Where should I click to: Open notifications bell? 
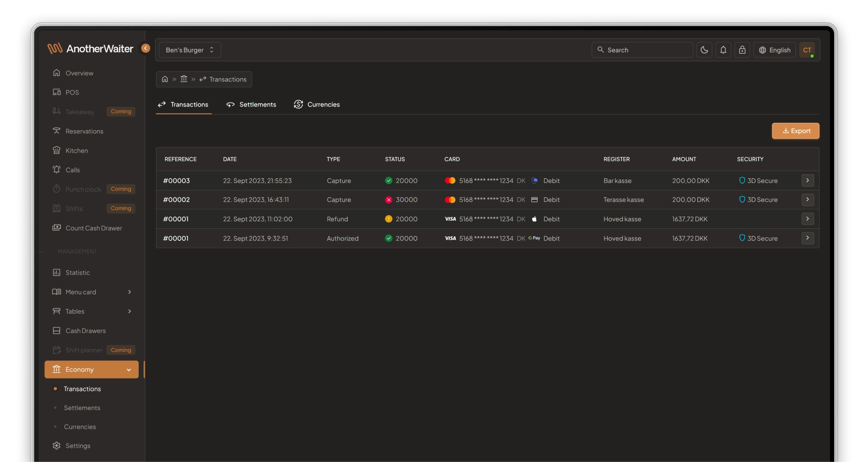tap(723, 50)
